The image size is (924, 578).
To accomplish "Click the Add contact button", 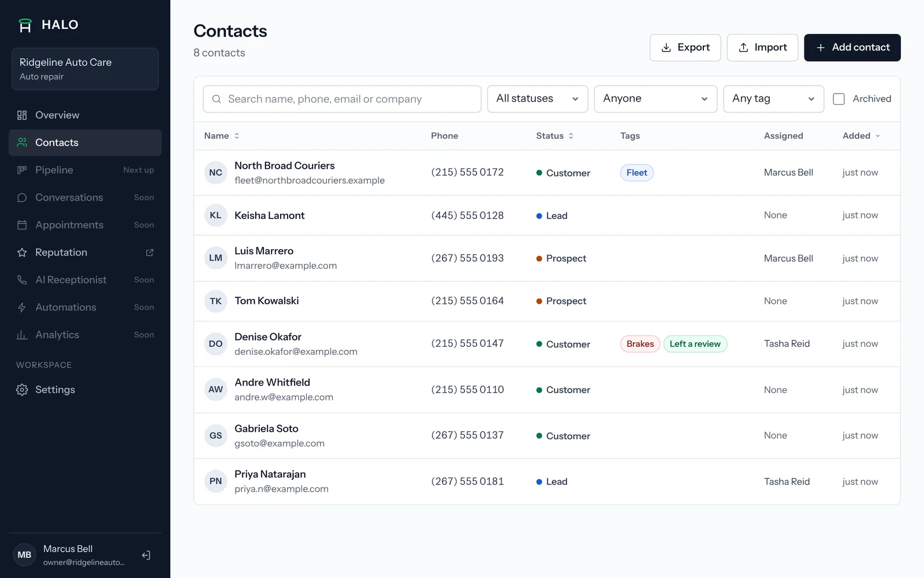I will (x=852, y=47).
